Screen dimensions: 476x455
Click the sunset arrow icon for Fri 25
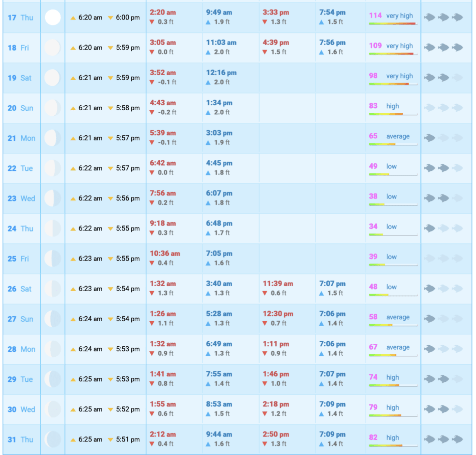click(111, 259)
